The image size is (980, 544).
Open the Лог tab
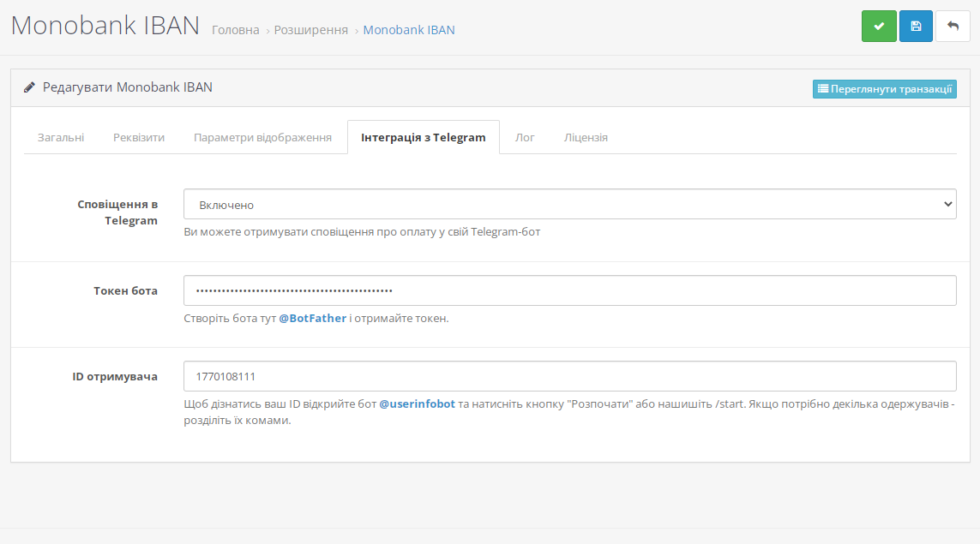(x=525, y=137)
